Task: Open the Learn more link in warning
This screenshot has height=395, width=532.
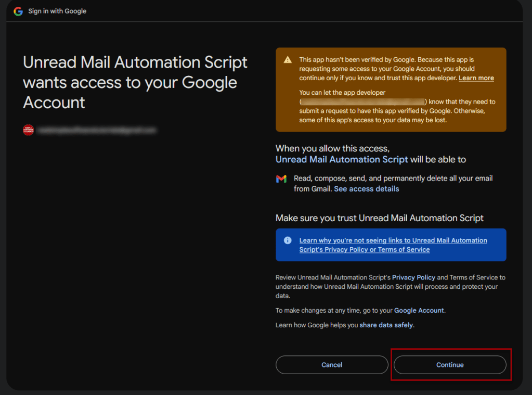Action: point(476,78)
